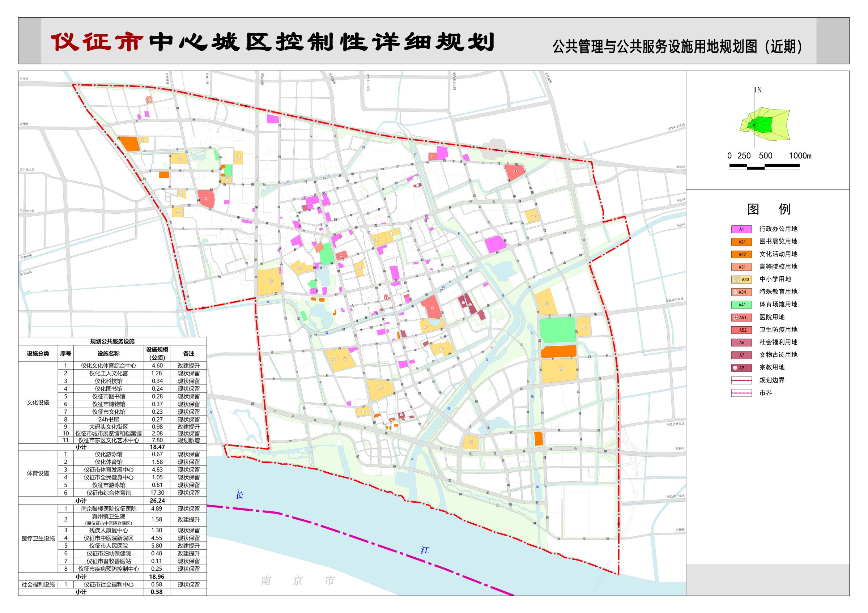Viewport: 868px width, 613px height.
Task: Click the 大码头文化街区 cell
Action: click(x=109, y=427)
